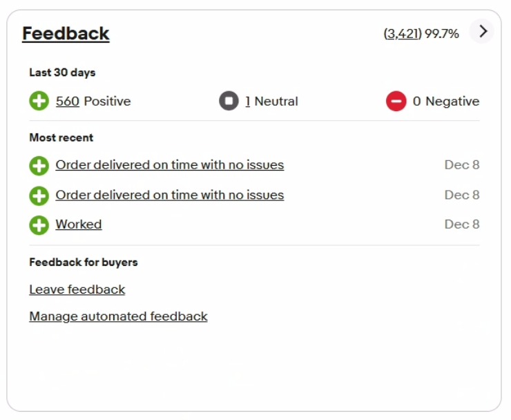
Task: Click the green plus icon beside second recent feedback
Action: 39,195
